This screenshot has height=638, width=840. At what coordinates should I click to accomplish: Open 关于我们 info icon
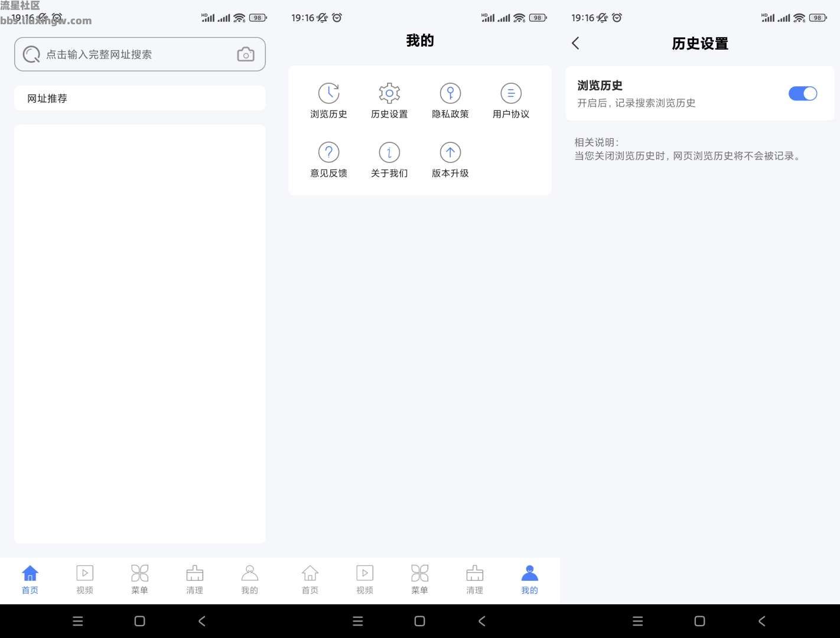[x=389, y=152]
